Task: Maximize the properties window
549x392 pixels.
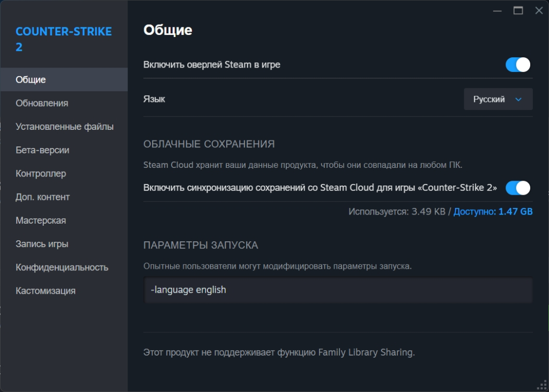Action: (x=518, y=11)
